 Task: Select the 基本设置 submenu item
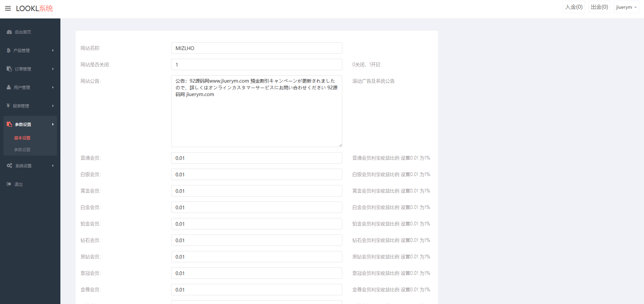22,138
